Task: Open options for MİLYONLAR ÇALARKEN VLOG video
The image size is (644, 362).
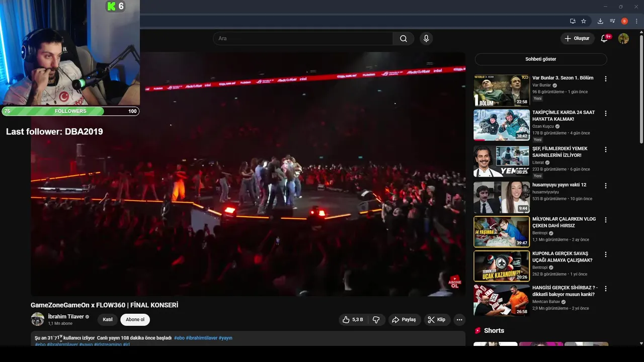Action: [606, 220]
